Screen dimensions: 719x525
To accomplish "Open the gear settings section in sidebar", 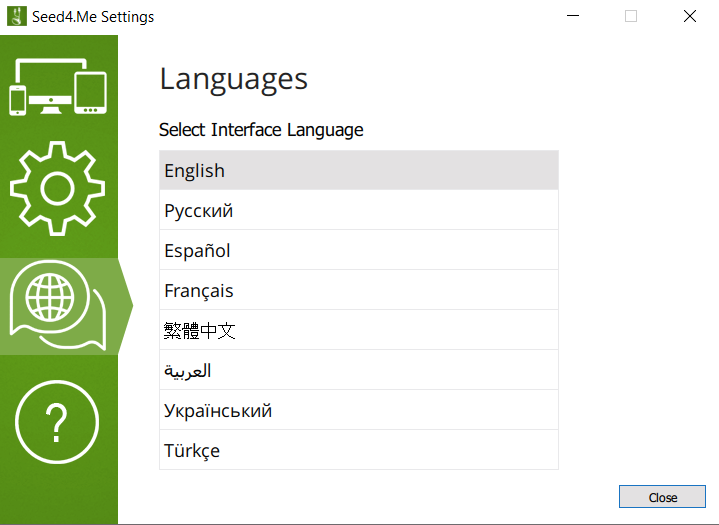I will point(57,188).
